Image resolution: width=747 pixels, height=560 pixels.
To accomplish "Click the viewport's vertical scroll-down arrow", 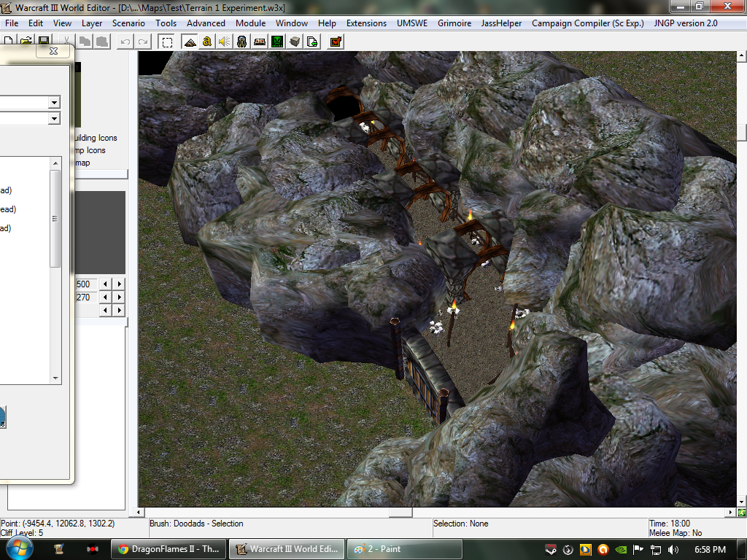I will coord(742,502).
